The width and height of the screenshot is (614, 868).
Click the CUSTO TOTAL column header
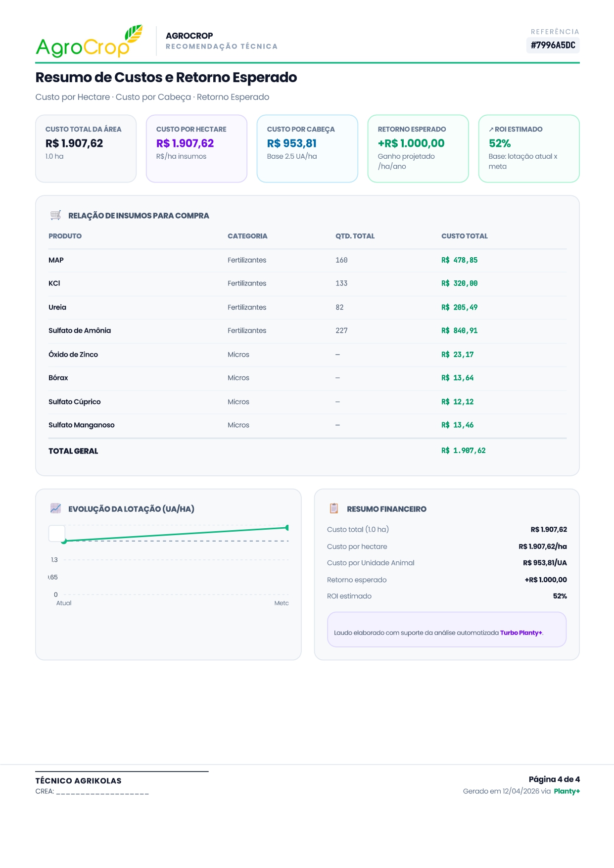point(464,236)
